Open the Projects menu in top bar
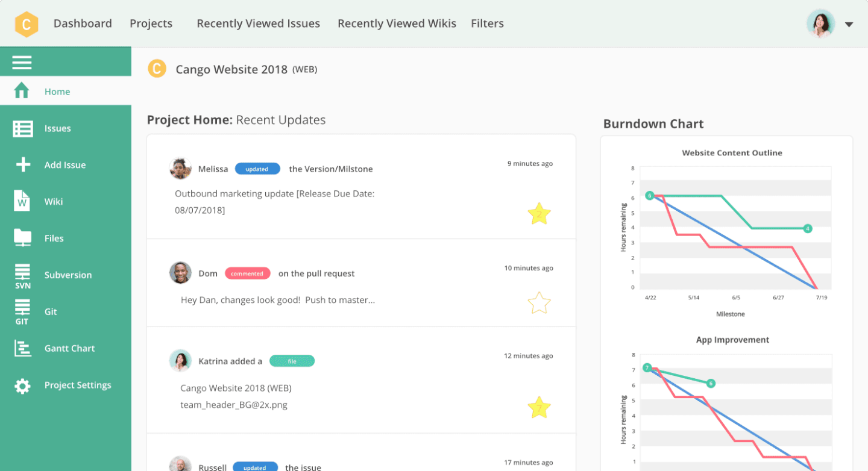The width and height of the screenshot is (868, 471). click(x=151, y=23)
